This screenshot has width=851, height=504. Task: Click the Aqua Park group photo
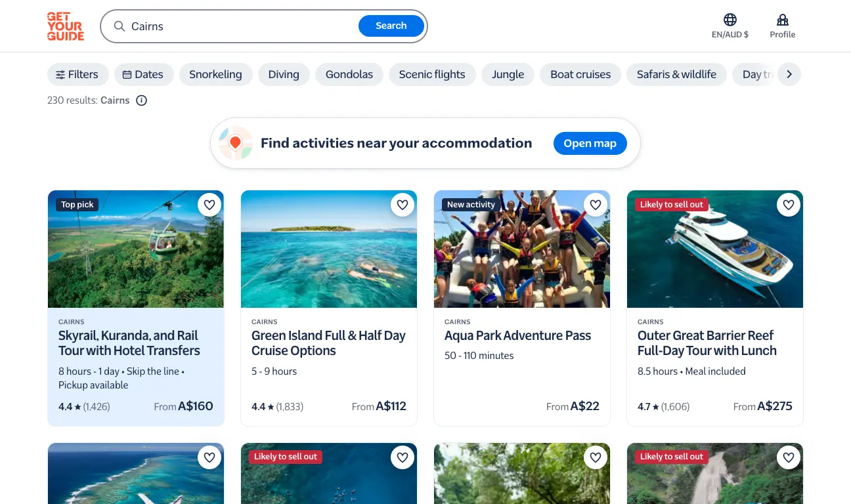[x=522, y=249]
